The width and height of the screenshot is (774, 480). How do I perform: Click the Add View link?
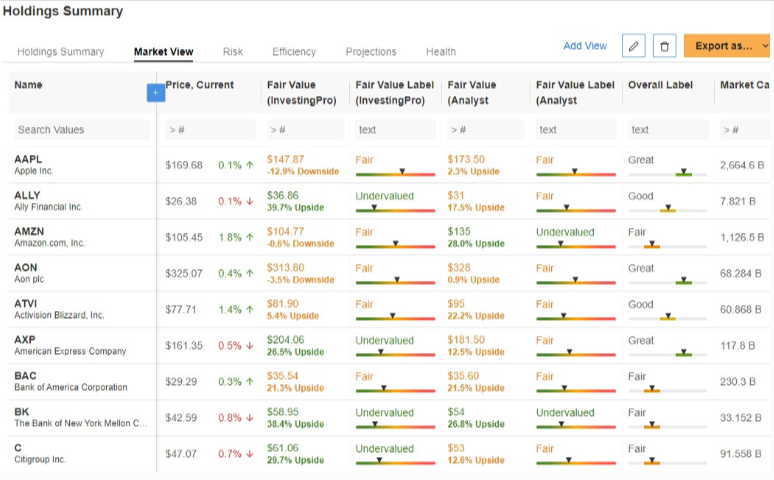tap(585, 46)
